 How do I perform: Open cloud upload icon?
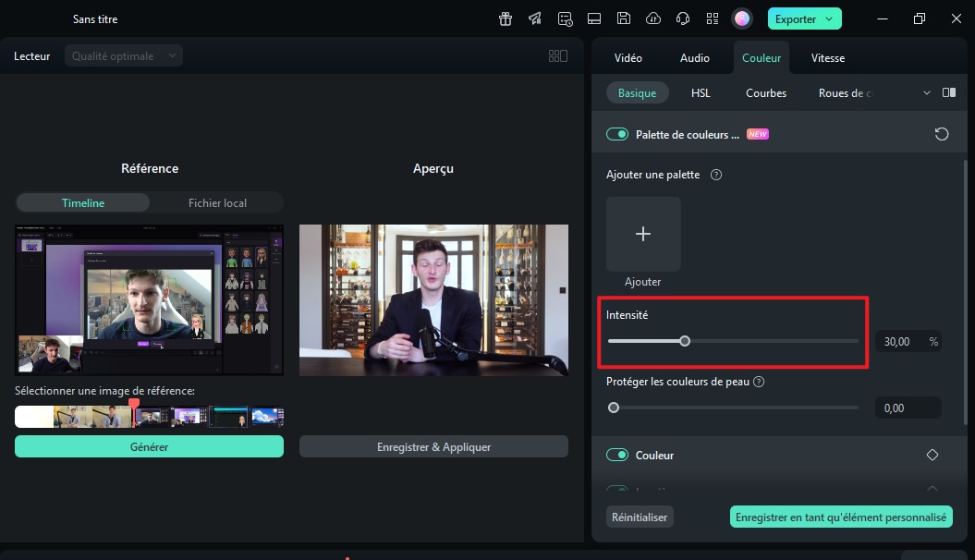pos(652,18)
